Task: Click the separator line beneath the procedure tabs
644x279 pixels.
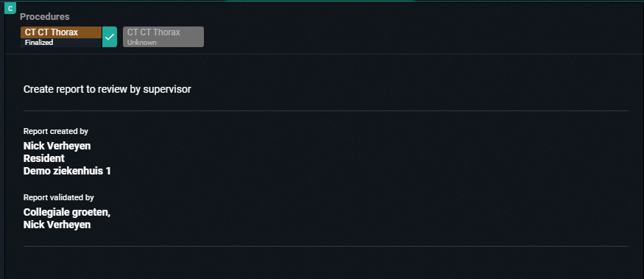Action: click(x=324, y=54)
